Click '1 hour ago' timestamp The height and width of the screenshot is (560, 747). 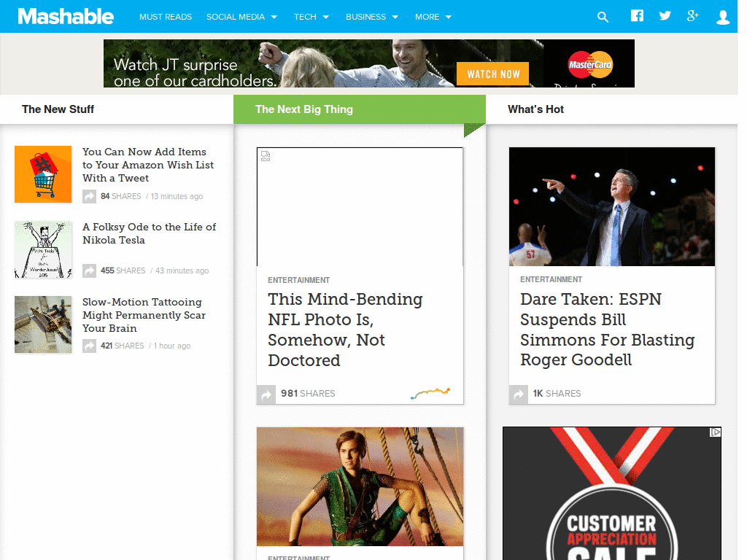coord(172,346)
